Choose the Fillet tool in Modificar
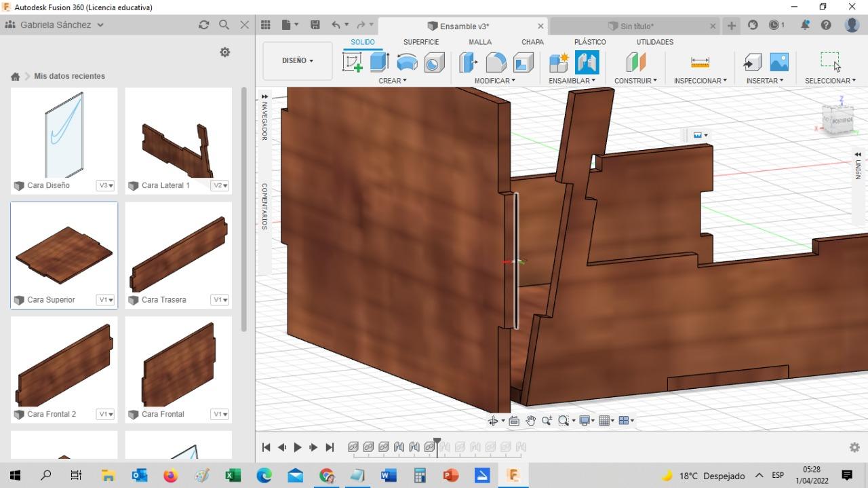This screenshot has height=488, width=868. [x=496, y=62]
